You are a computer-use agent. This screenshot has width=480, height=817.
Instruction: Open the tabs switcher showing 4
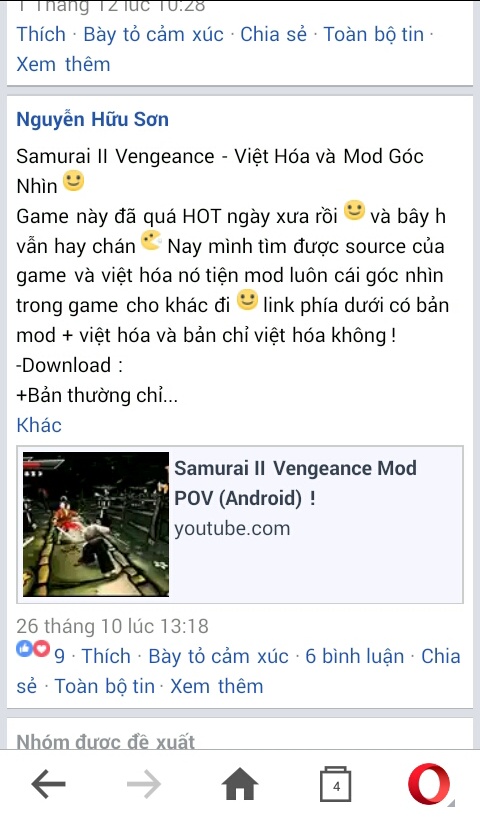(336, 784)
